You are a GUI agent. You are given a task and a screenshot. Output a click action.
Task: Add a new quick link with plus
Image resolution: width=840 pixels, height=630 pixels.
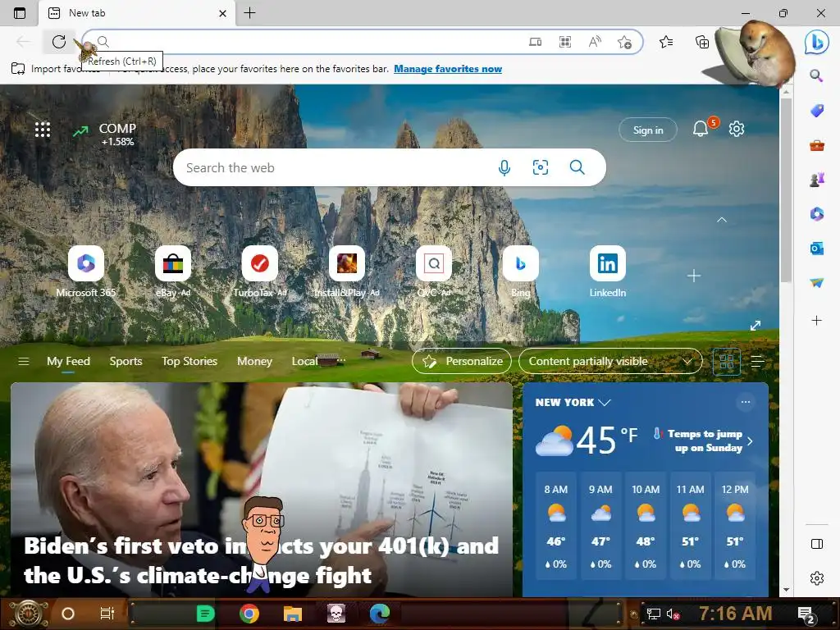tap(694, 276)
